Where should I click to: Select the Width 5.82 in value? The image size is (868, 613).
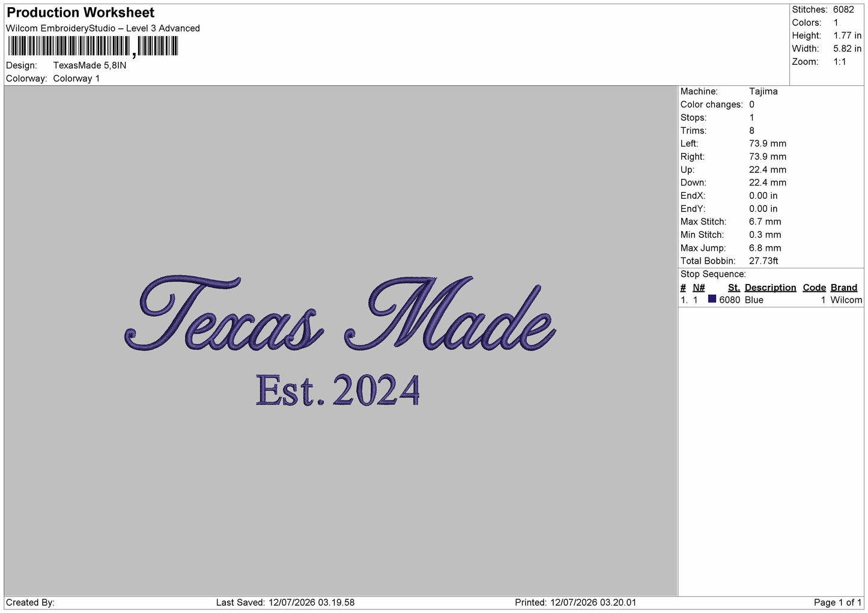847,49
